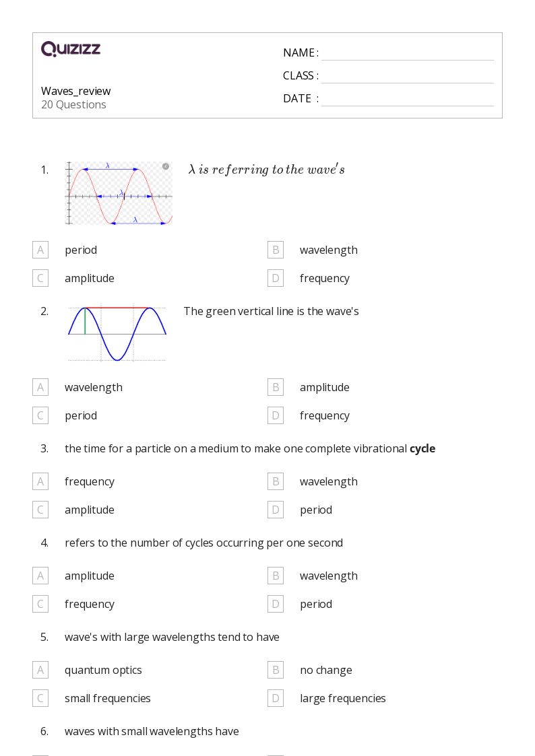Tick option D period for question 3
The height and width of the screenshot is (756, 535).
point(276,510)
